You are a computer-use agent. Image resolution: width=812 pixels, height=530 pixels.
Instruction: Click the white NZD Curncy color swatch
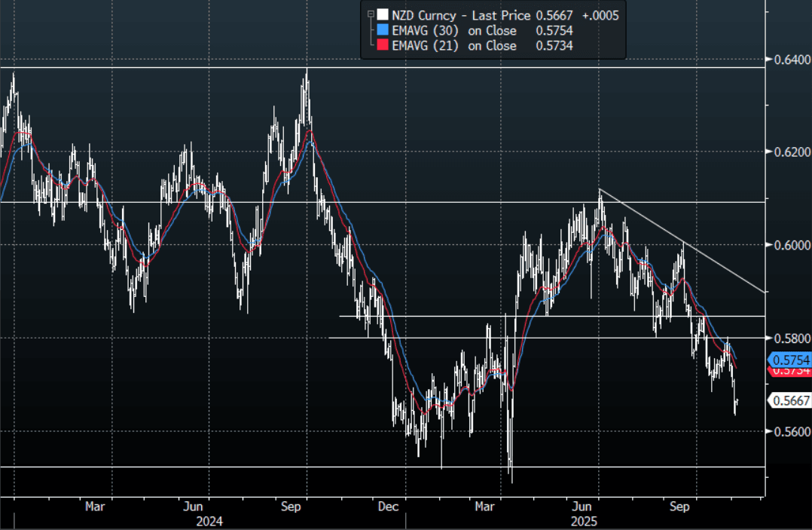coord(383,15)
